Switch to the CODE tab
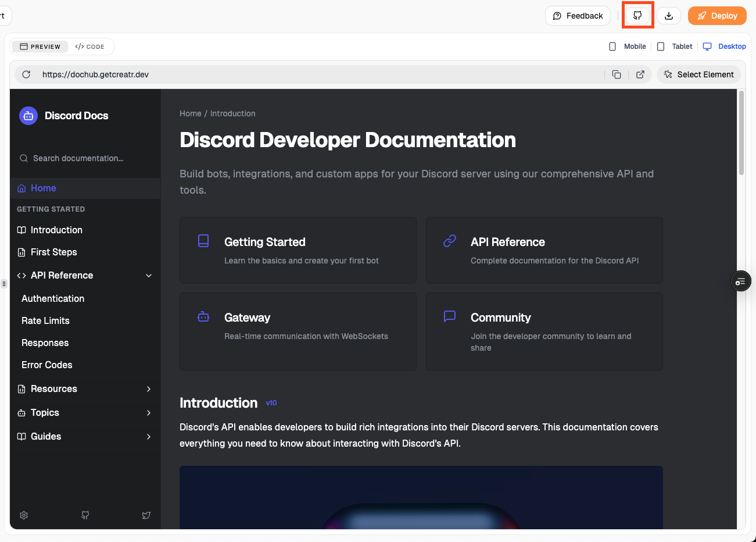 pyautogui.click(x=90, y=46)
